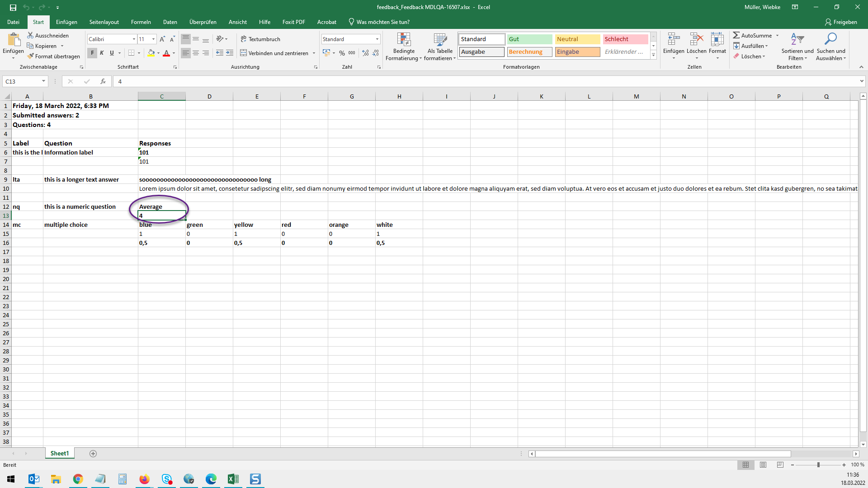Image resolution: width=868 pixels, height=488 pixels.
Task: Open Sortieren und Filtern
Action: point(797,47)
